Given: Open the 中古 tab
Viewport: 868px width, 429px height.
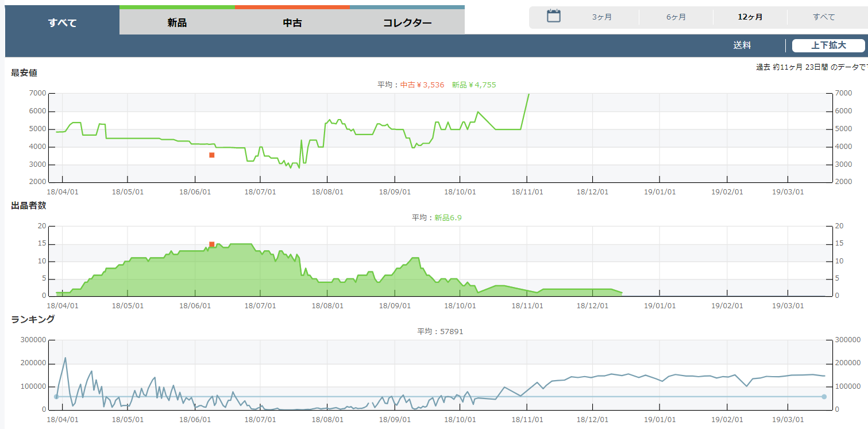Looking at the screenshot, I should (292, 23).
